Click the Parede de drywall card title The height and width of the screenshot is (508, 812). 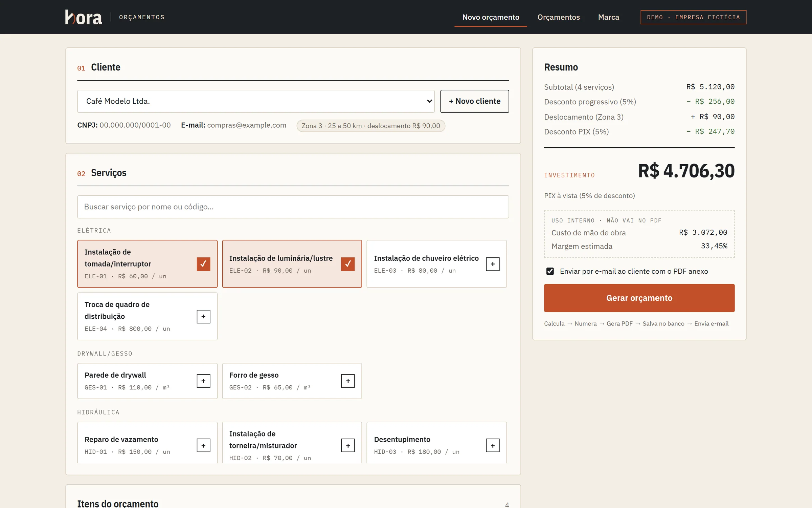point(115,375)
